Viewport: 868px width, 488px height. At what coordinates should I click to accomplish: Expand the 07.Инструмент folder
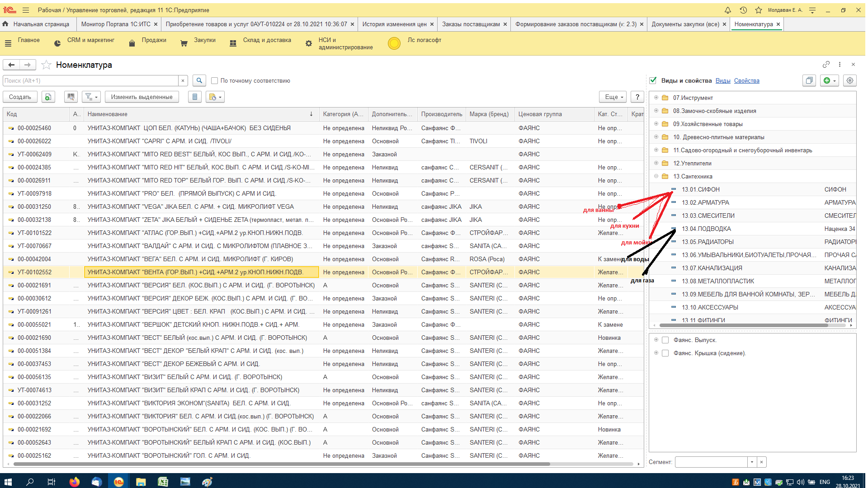pyautogui.click(x=656, y=98)
